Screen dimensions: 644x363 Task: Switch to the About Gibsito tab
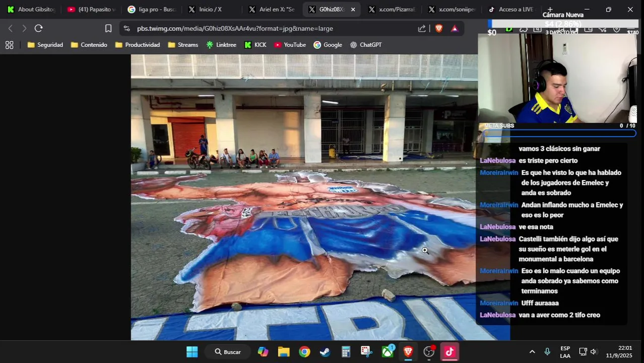pyautogui.click(x=31, y=9)
